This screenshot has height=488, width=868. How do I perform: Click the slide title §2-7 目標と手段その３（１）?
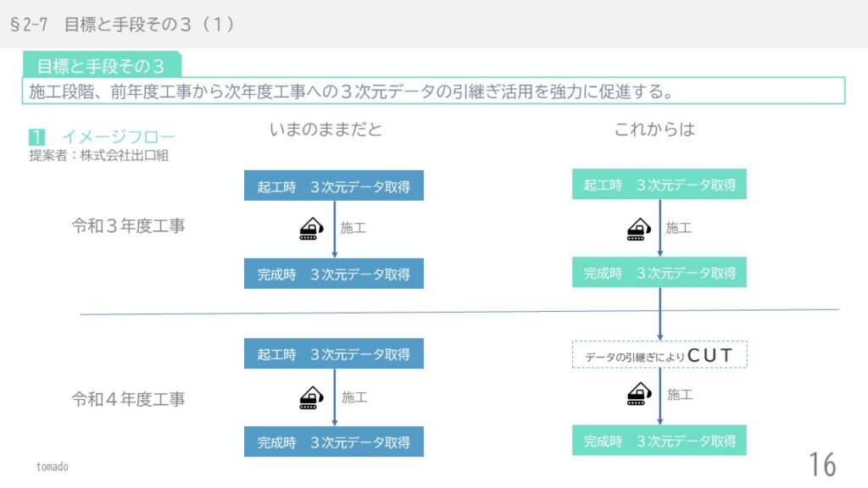tap(122, 25)
